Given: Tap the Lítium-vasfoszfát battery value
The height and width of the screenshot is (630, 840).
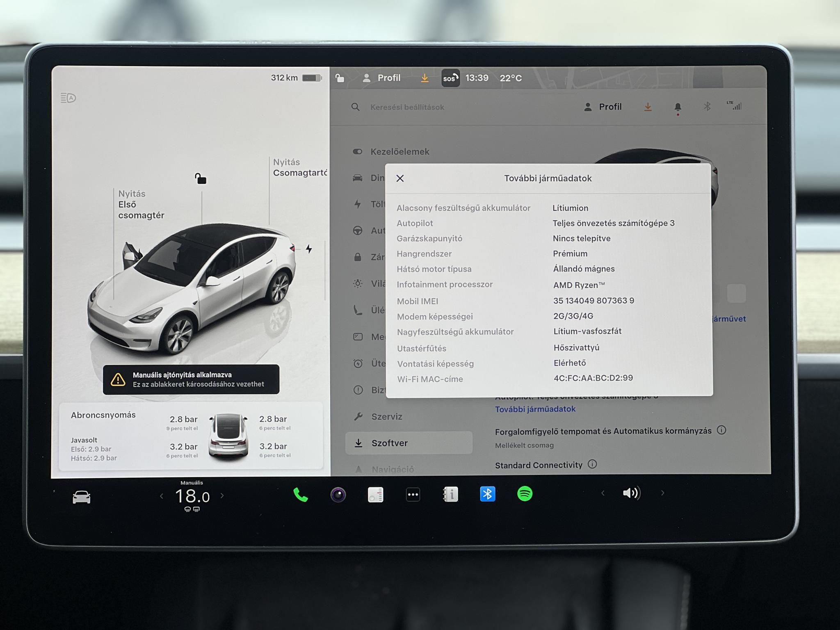Looking at the screenshot, I should [x=587, y=331].
